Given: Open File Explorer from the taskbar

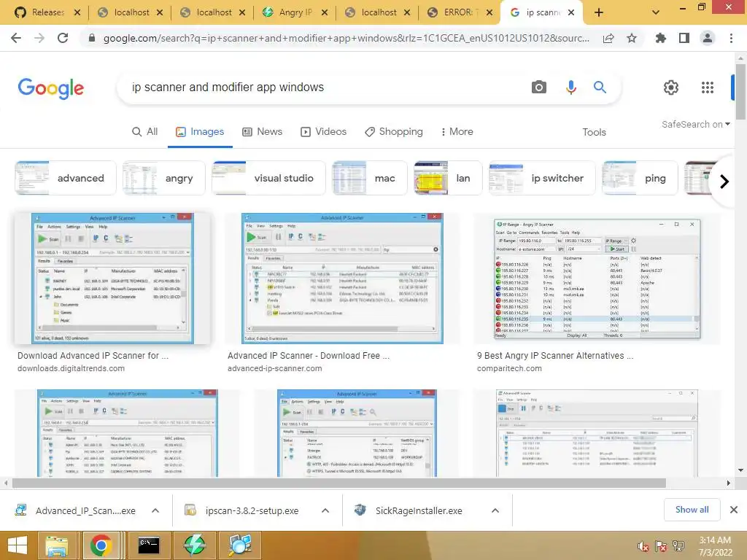Looking at the screenshot, I should 57,545.
